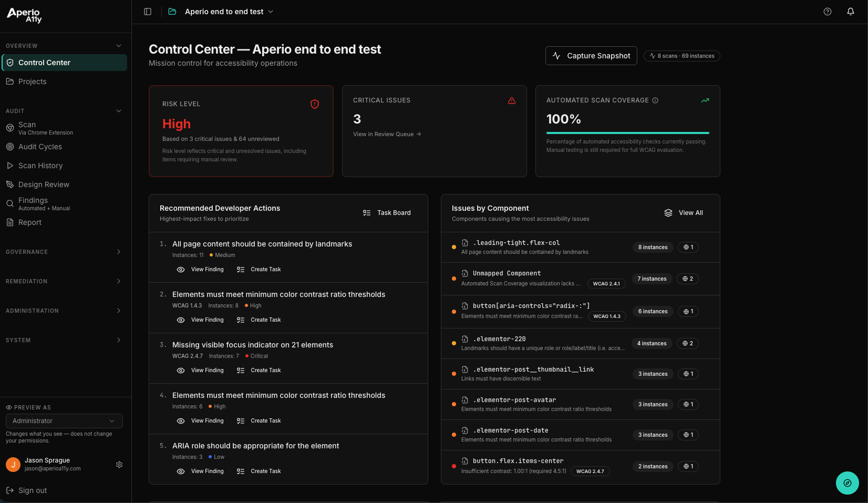Click the 100% scan coverage progress bar
Image resolution: width=868 pixels, height=503 pixels.
click(628, 133)
